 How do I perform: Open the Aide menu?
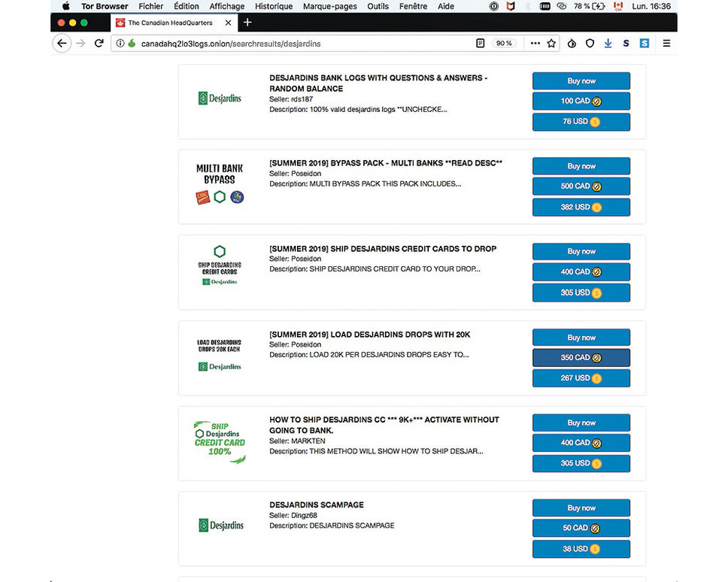(446, 6)
